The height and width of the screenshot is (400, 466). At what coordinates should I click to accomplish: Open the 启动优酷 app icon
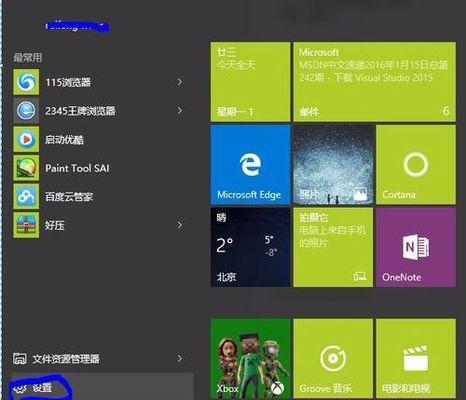[x=26, y=139]
